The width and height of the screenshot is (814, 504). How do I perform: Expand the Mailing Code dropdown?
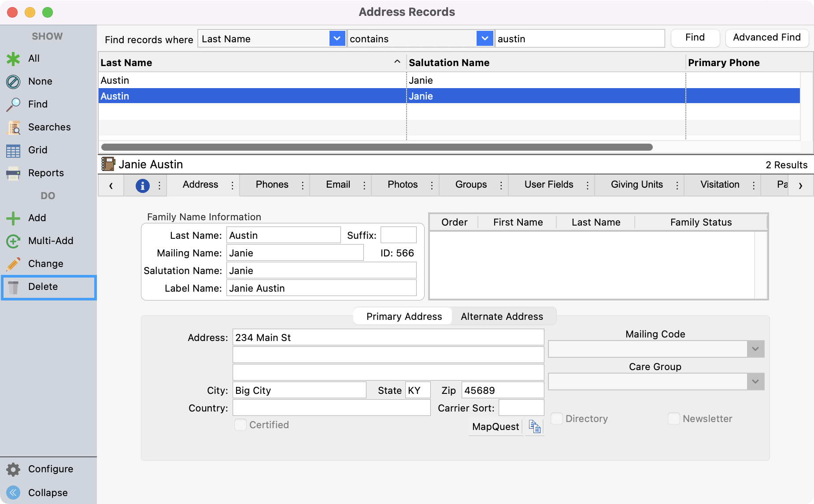[x=755, y=349]
